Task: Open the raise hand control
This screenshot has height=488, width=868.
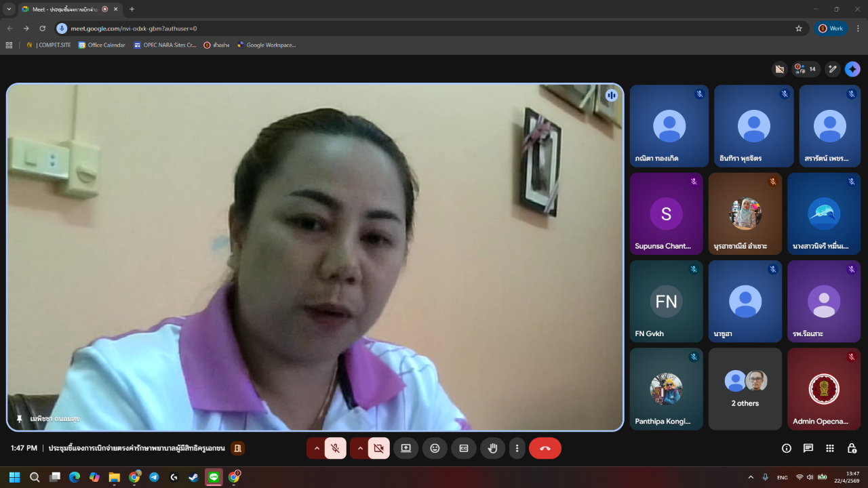Action: tap(493, 448)
